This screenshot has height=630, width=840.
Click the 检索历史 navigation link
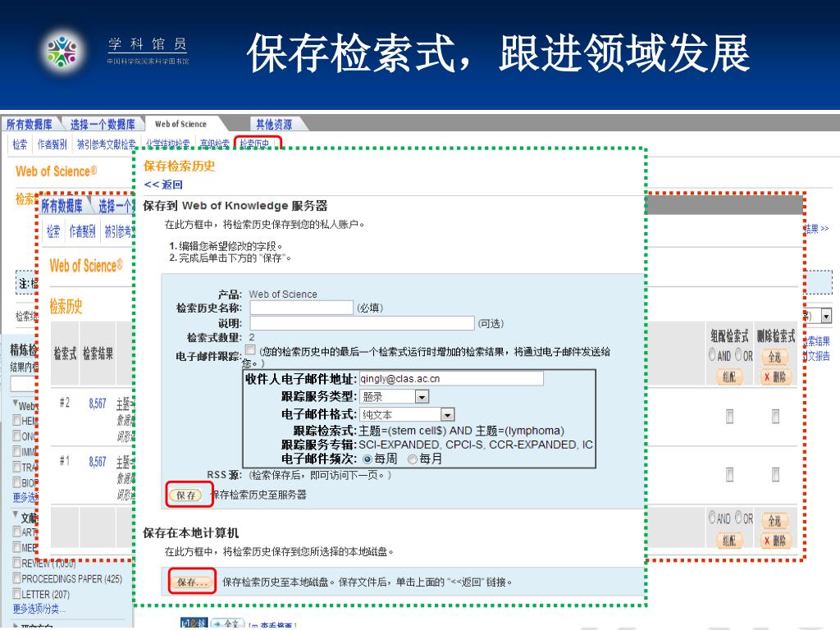pyautogui.click(x=254, y=144)
